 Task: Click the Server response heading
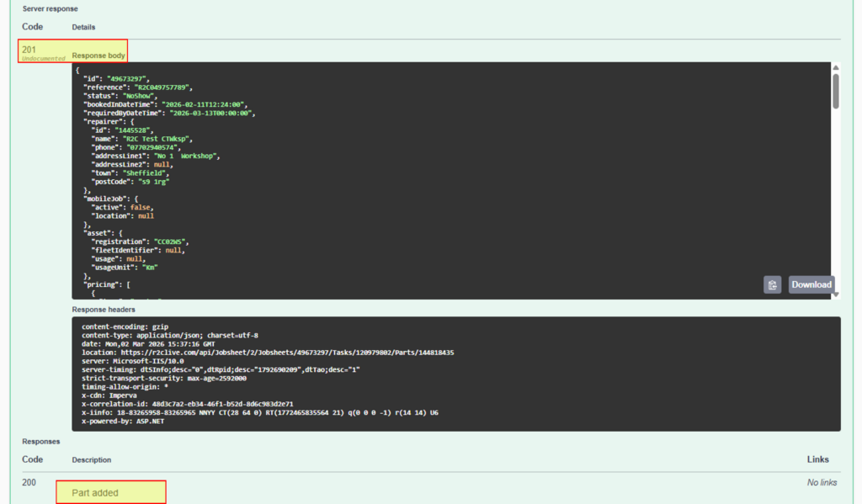(50, 8)
